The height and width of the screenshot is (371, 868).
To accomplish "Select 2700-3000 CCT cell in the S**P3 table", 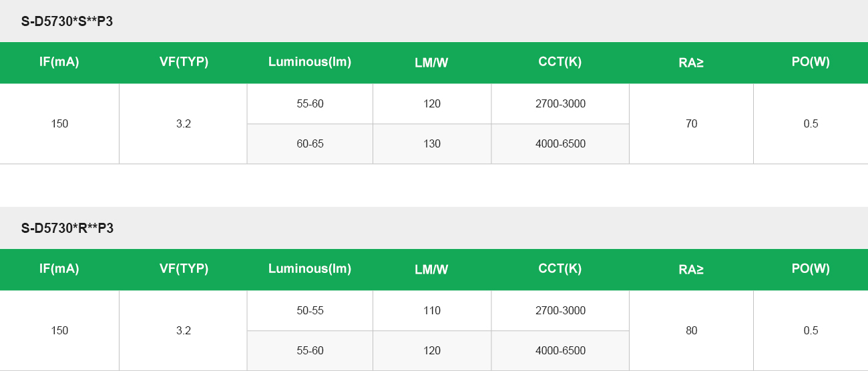I will [560, 103].
